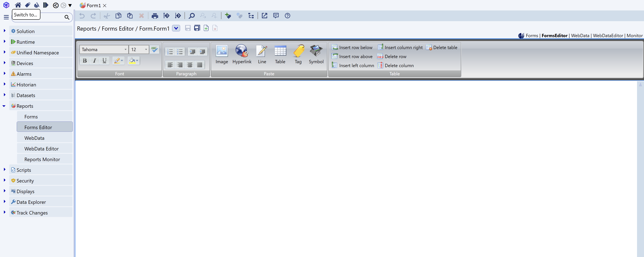Image resolution: width=644 pixels, height=257 pixels.
Task: Click Delete table button
Action: (442, 47)
